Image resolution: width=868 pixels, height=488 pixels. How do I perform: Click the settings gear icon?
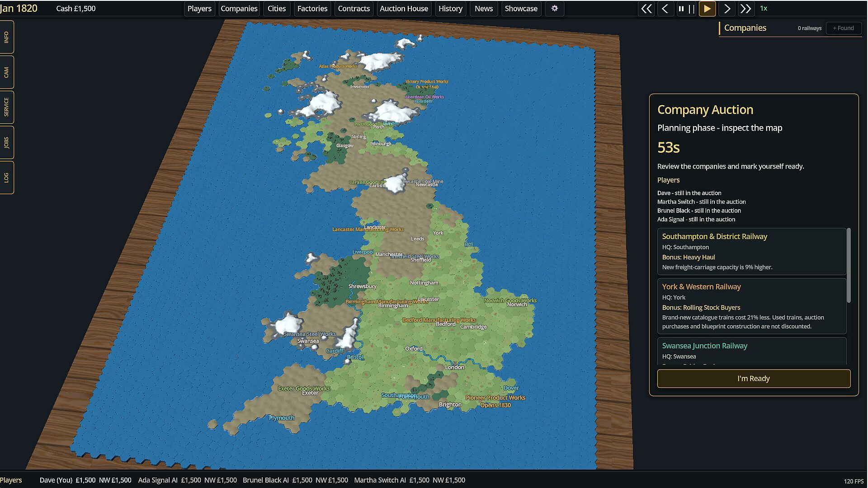[x=555, y=9]
